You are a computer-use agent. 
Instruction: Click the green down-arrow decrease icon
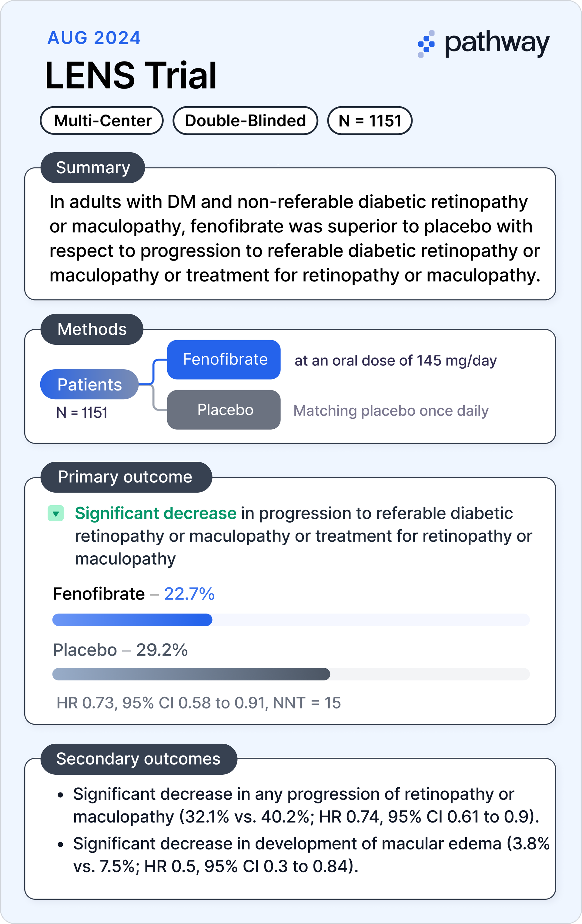(x=56, y=514)
